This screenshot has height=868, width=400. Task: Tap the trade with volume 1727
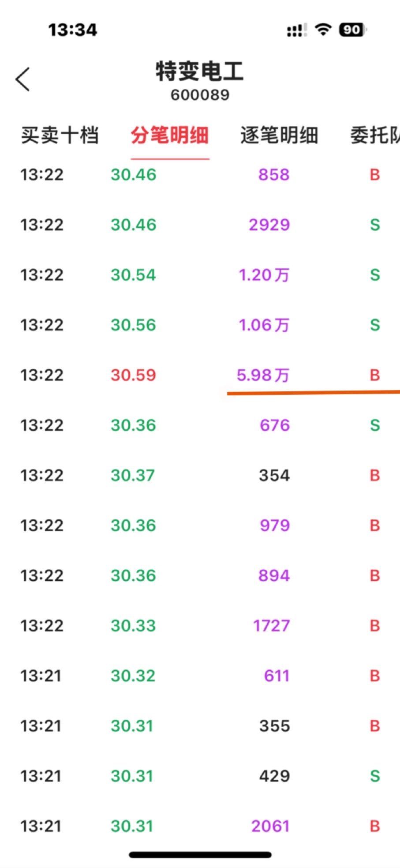271,625
